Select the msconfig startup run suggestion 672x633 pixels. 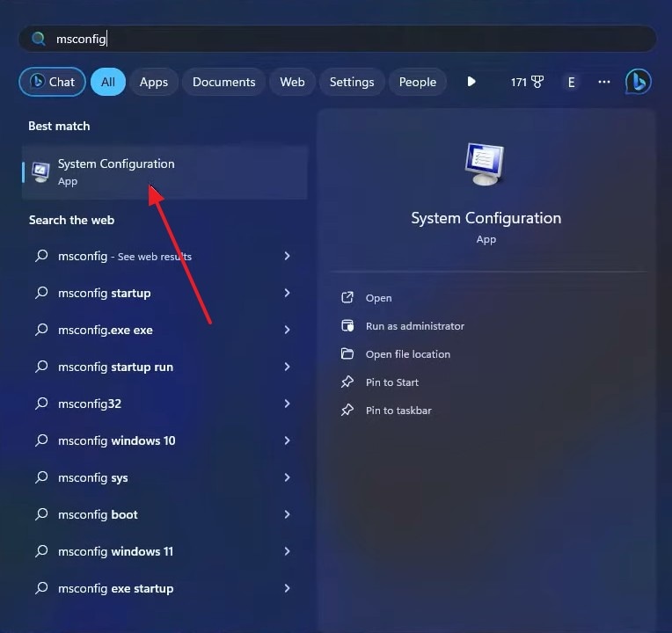(x=165, y=367)
